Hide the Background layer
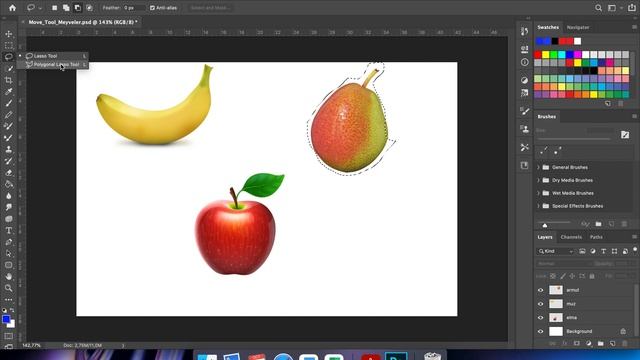The width and height of the screenshot is (640, 360). point(541,331)
